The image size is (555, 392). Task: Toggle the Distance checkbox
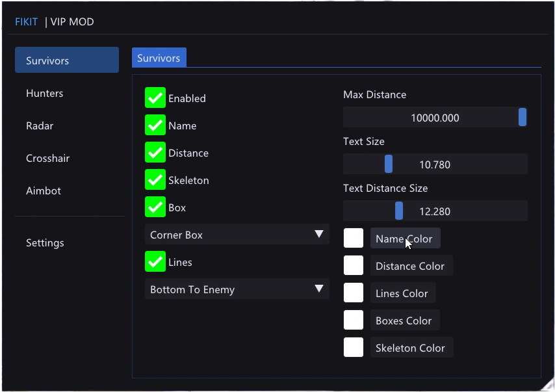[x=155, y=152]
